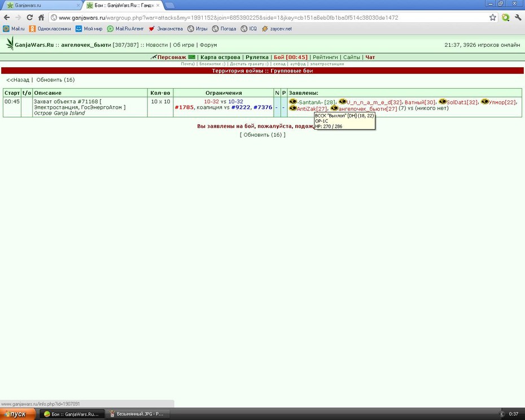
Task: Click the аутфуд quick link
Action: click(297, 64)
